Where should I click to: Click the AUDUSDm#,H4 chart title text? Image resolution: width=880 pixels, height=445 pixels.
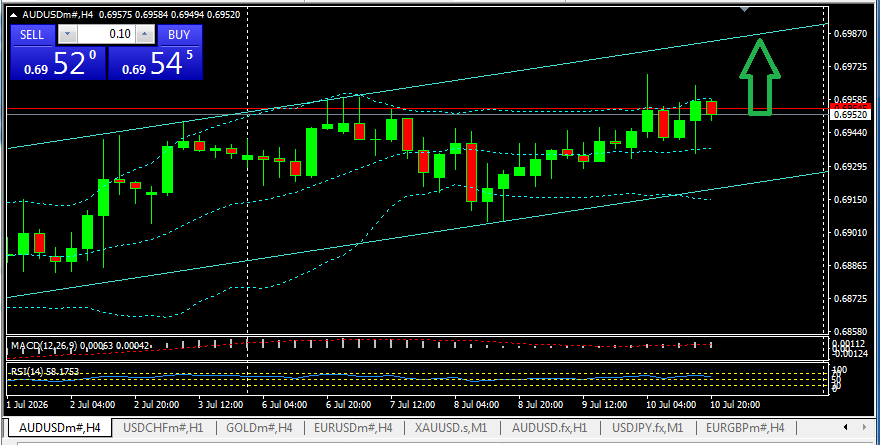click(56, 15)
